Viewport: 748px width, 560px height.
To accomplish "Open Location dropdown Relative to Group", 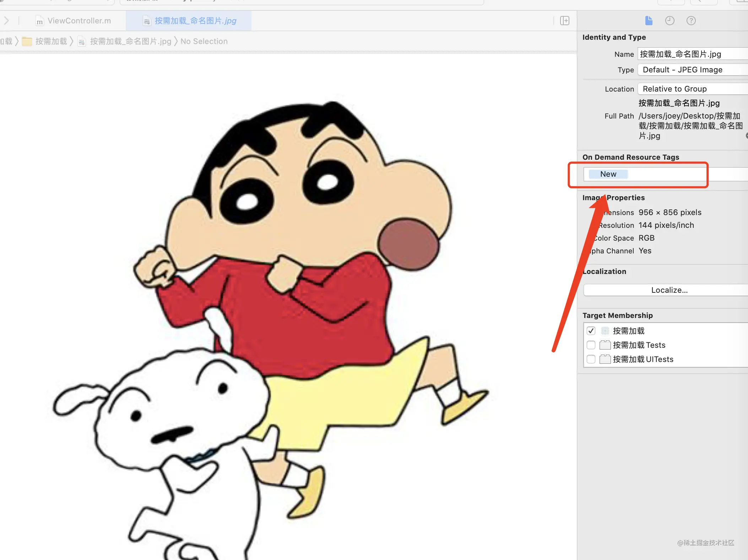I will (x=693, y=89).
